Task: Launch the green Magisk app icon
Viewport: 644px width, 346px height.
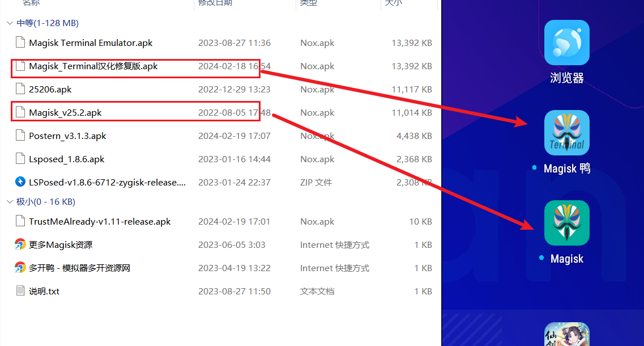Action: (567, 223)
